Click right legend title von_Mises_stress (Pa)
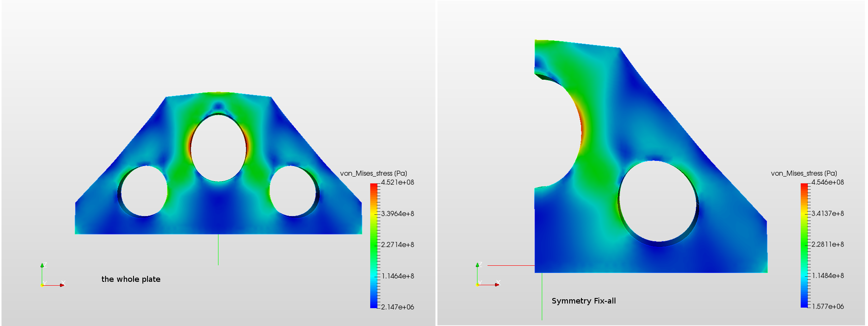 pyautogui.click(x=804, y=173)
